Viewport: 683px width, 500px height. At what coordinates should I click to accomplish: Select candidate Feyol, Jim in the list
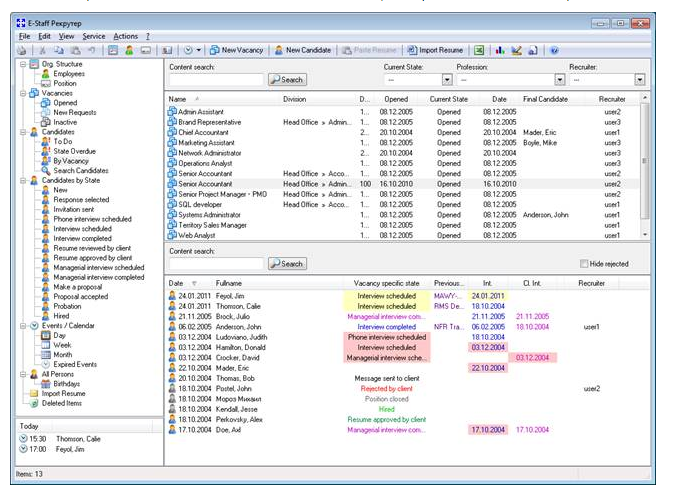coord(230,296)
